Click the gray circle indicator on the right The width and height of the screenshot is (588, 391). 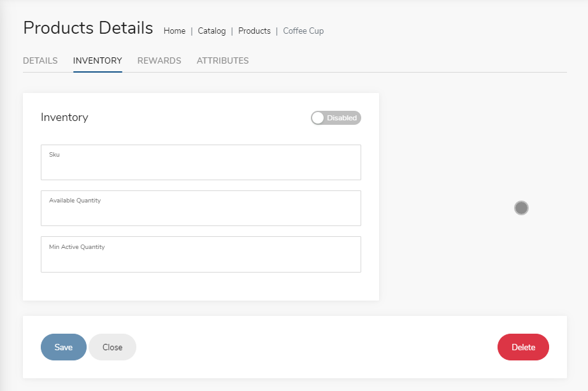(x=521, y=208)
